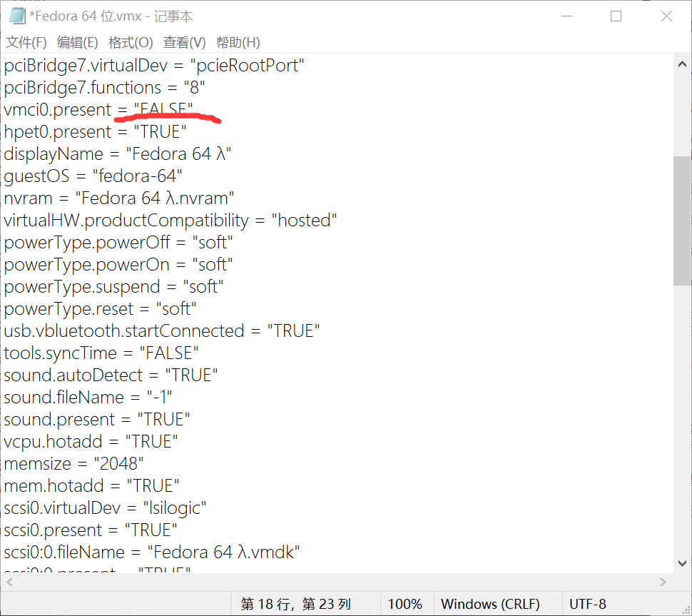Viewport: 692px width, 616px height.
Task: Click the displayName line
Action: point(118,153)
